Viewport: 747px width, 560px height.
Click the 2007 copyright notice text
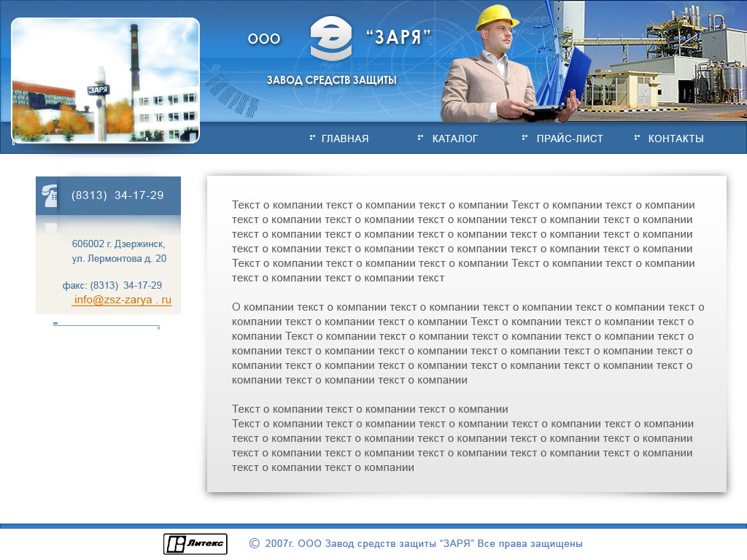tap(423, 544)
